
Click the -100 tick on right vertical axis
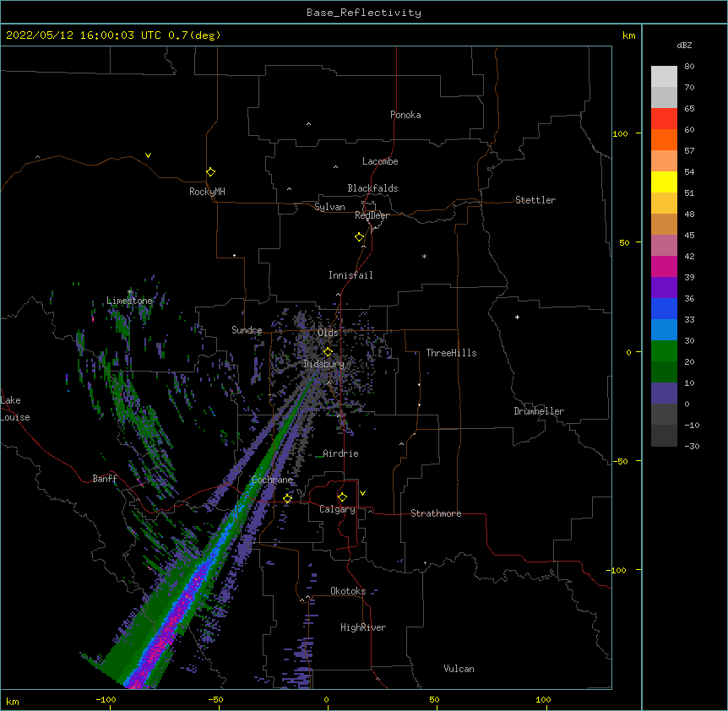click(617, 570)
